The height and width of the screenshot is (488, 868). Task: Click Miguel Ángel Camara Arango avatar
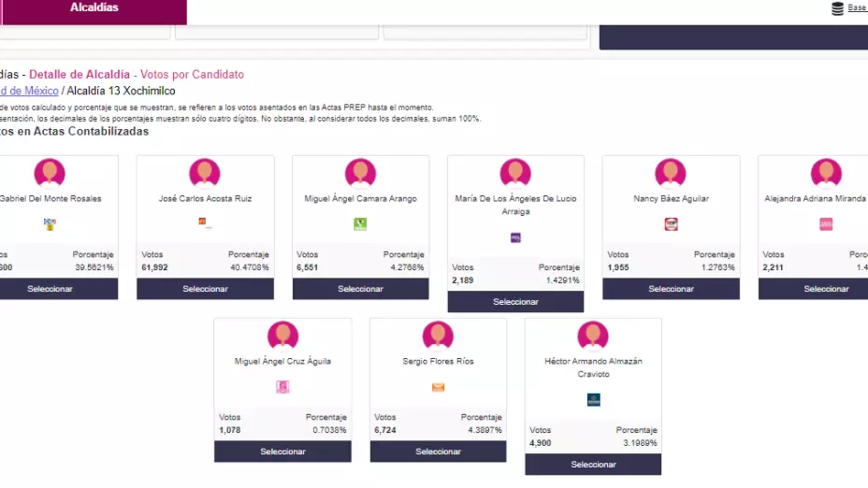pyautogui.click(x=360, y=173)
